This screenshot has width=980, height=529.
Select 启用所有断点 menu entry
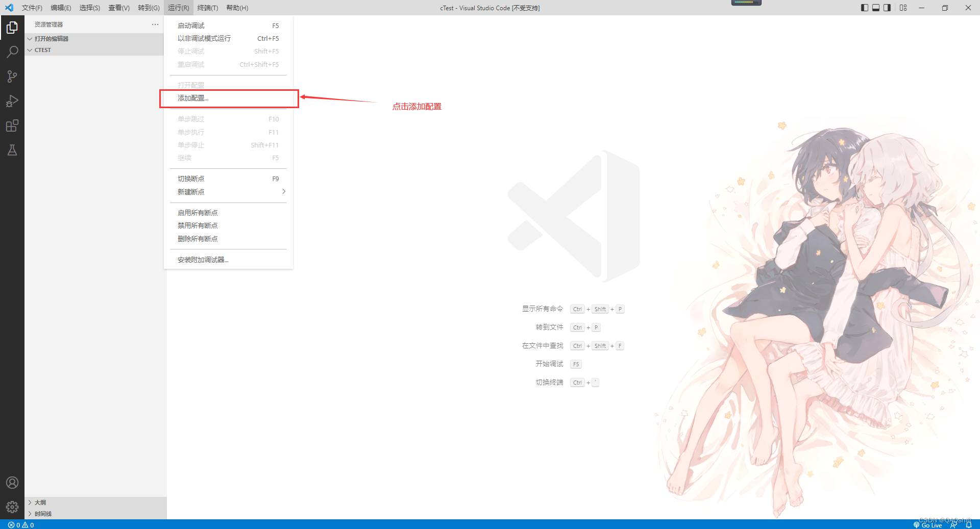228,213
